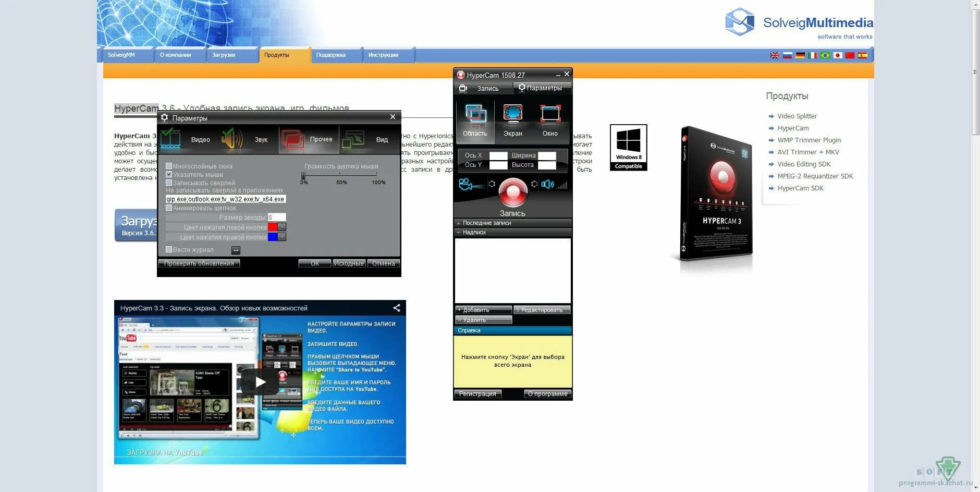
Task: Click the share icon on video player
Action: 397,308
